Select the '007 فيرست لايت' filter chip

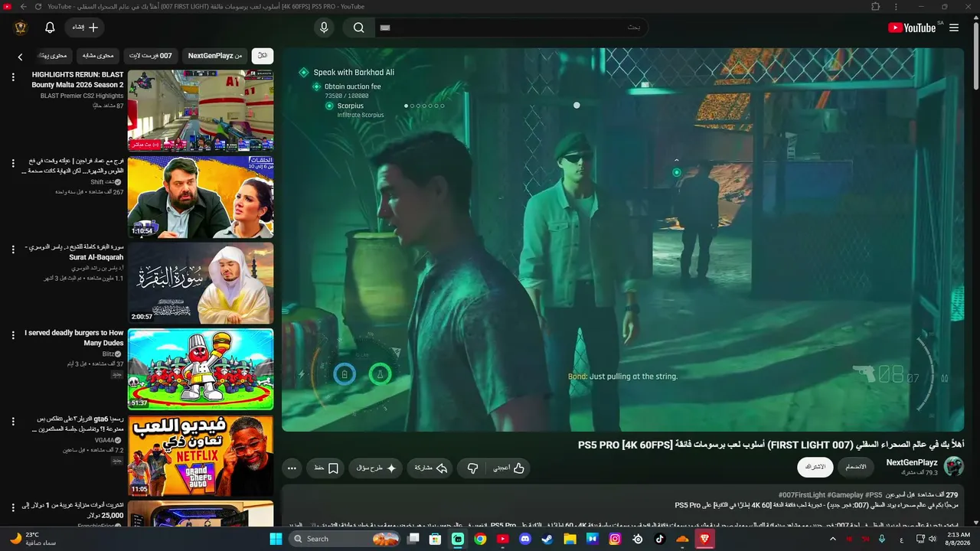(x=151, y=56)
